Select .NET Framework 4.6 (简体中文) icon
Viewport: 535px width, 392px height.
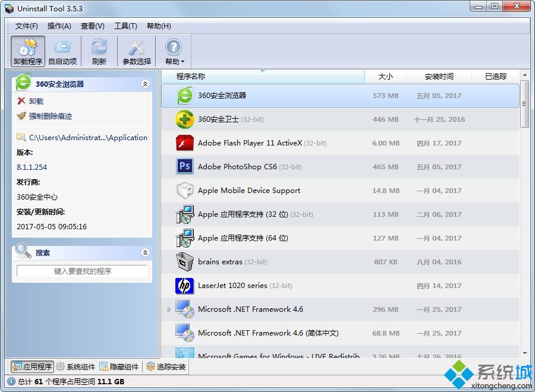(185, 333)
